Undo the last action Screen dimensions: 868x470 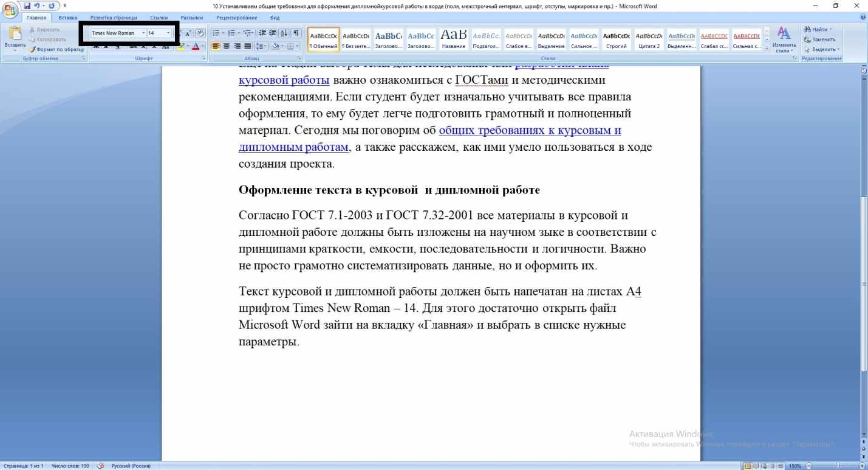[37, 6]
